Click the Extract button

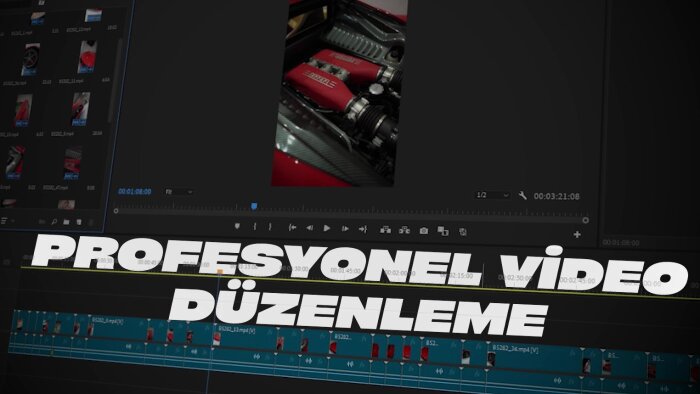[404, 230]
